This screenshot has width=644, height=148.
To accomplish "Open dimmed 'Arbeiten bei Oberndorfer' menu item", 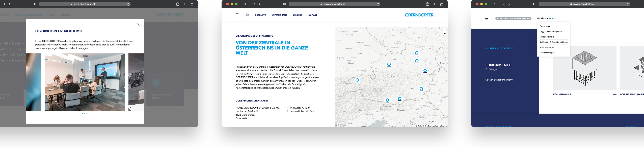I will click(x=29, y=15).
